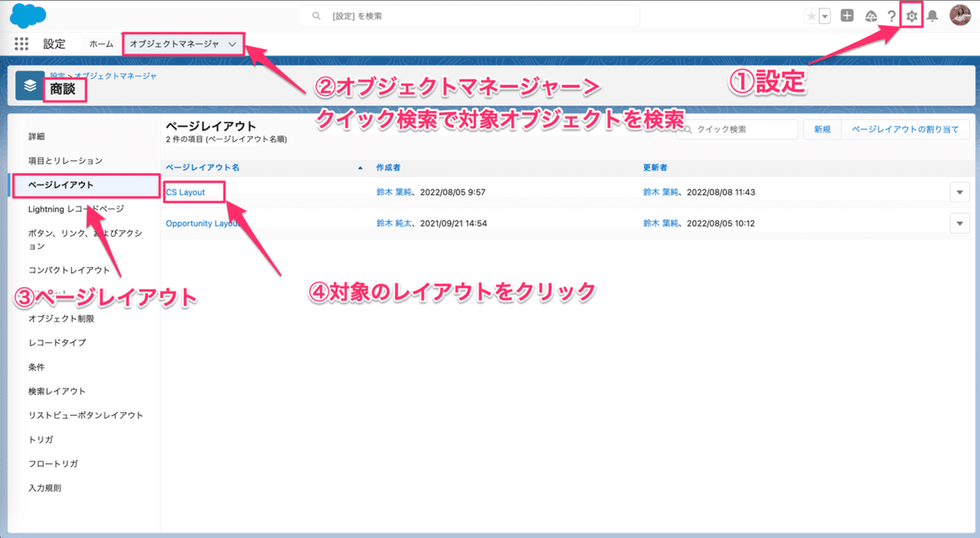Open the favorites list dropdown arrow
This screenshot has width=980, height=538.
tap(825, 16)
